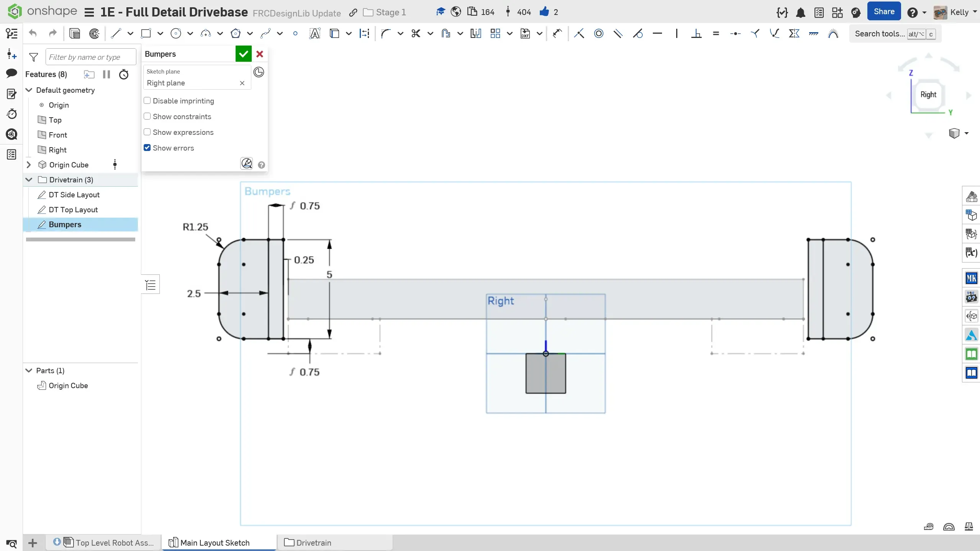Open the notifications bell
The image size is (980, 551).
pyautogui.click(x=800, y=13)
